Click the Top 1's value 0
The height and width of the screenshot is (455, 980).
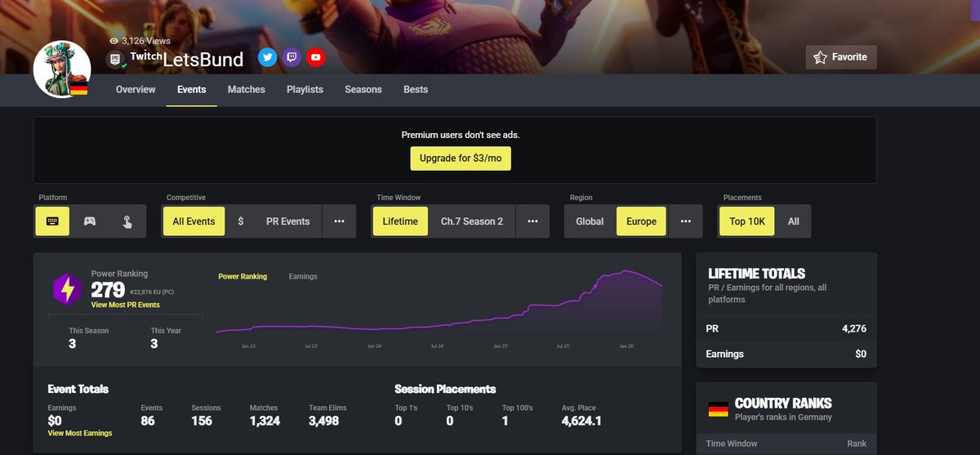tap(398, 421)
